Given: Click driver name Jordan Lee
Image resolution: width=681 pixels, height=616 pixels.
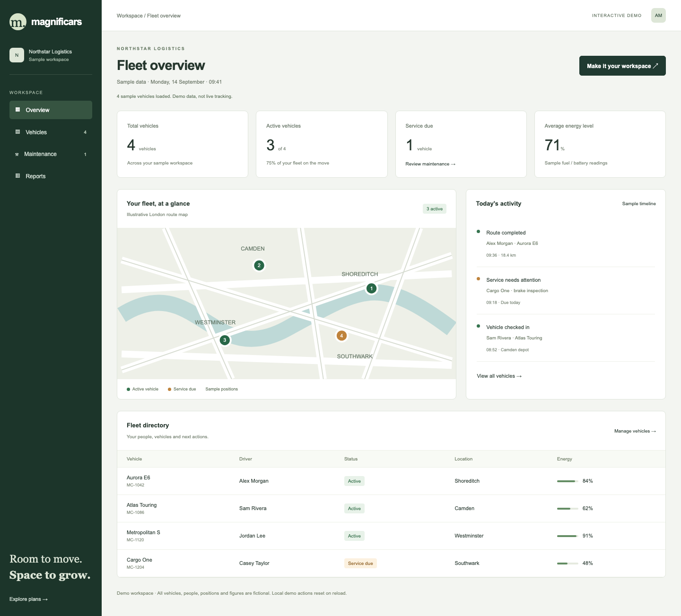Looking at the screenshot, I should click(252, 536).
